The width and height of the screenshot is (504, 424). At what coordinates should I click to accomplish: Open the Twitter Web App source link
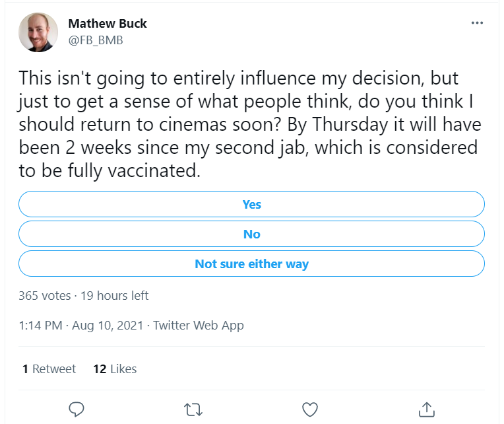(x=199, y=326)
